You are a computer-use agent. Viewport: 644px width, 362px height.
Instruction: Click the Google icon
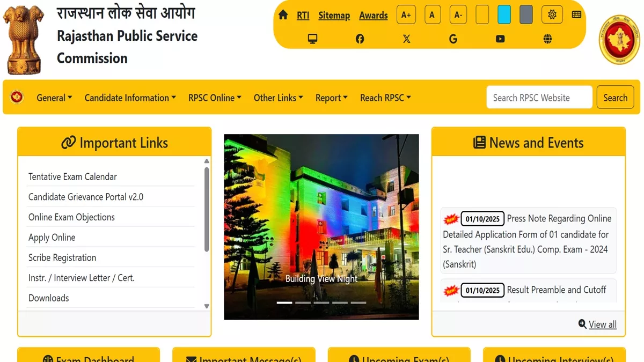pos(453,39)
